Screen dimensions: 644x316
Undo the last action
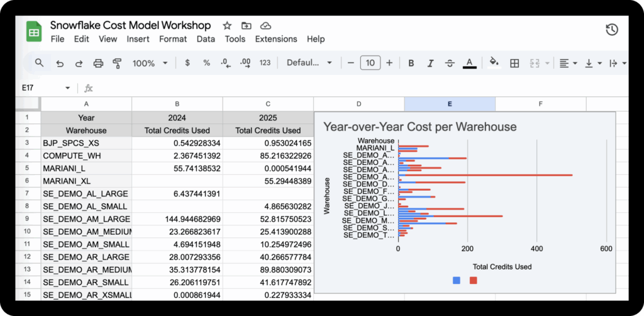[x=60, y=64]
